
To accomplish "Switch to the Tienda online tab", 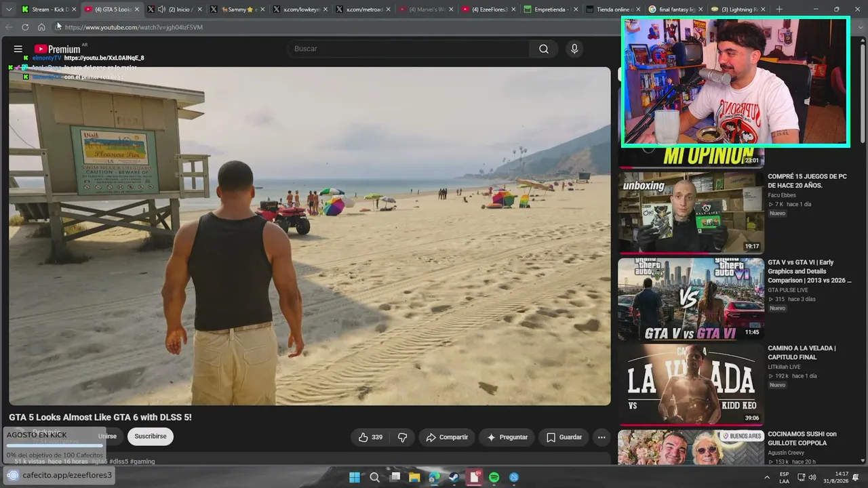I will (x=614, y=9).
